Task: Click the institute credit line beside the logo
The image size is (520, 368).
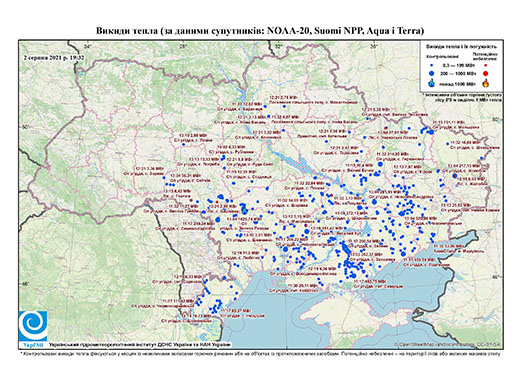Action: point(140,344)
